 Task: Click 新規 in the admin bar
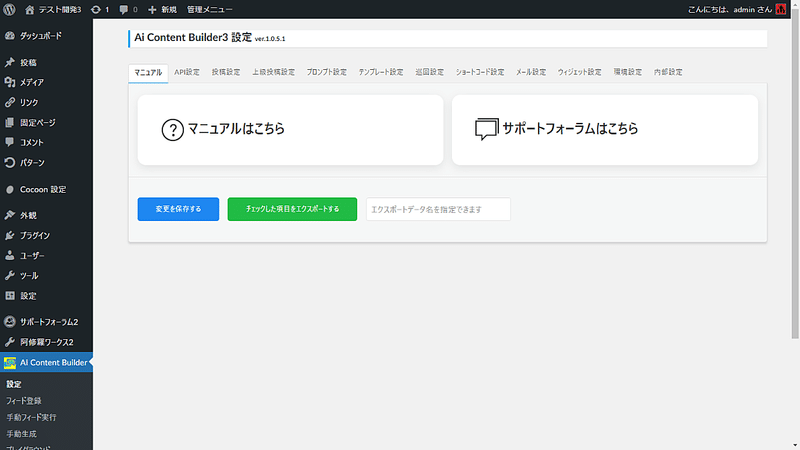click(169, 10)
